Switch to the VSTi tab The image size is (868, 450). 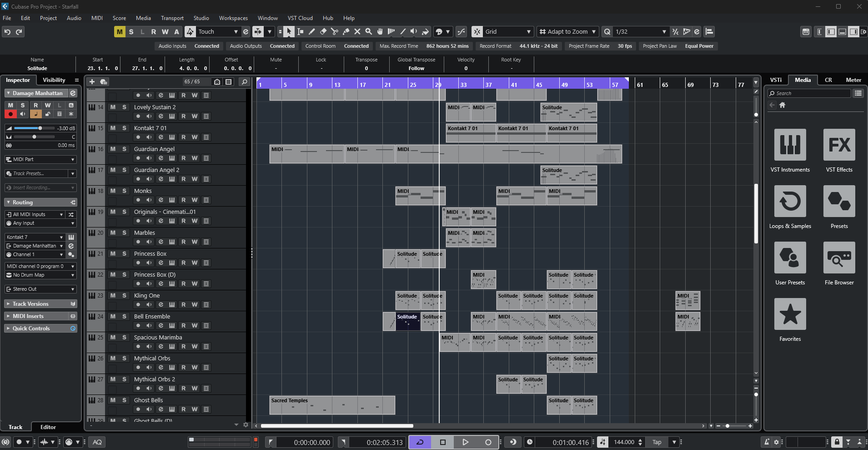point(776,80)
